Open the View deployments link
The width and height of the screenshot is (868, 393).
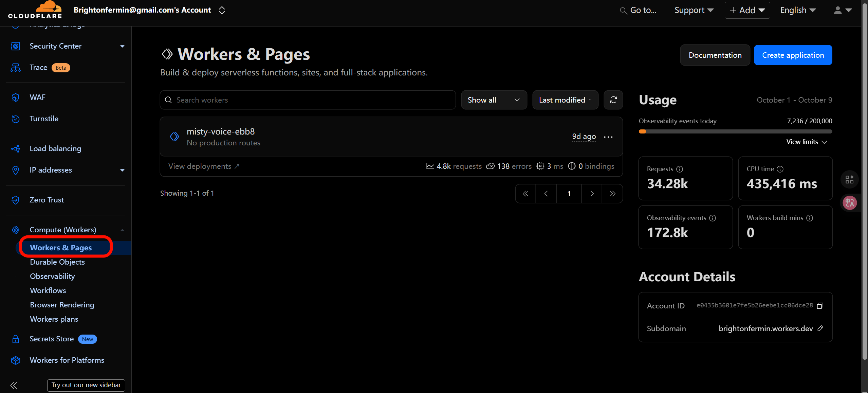(204, 166)
